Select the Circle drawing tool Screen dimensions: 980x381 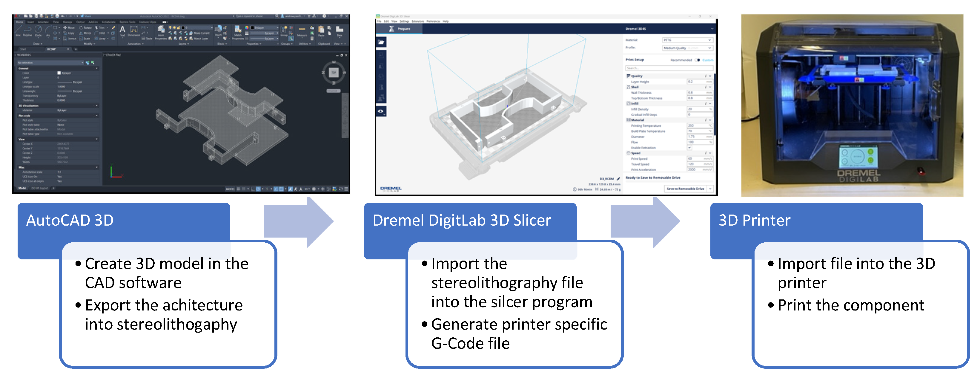[38, 30]
